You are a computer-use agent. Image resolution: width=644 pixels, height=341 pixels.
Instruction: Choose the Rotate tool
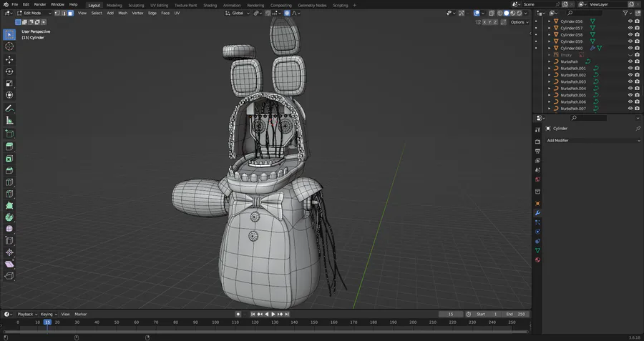(9, 71)
